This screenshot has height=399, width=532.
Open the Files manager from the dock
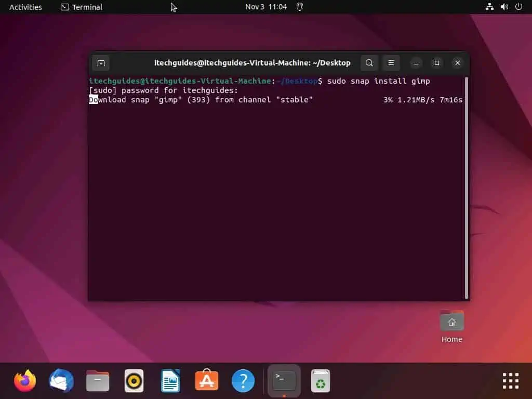tap(97, 380)
